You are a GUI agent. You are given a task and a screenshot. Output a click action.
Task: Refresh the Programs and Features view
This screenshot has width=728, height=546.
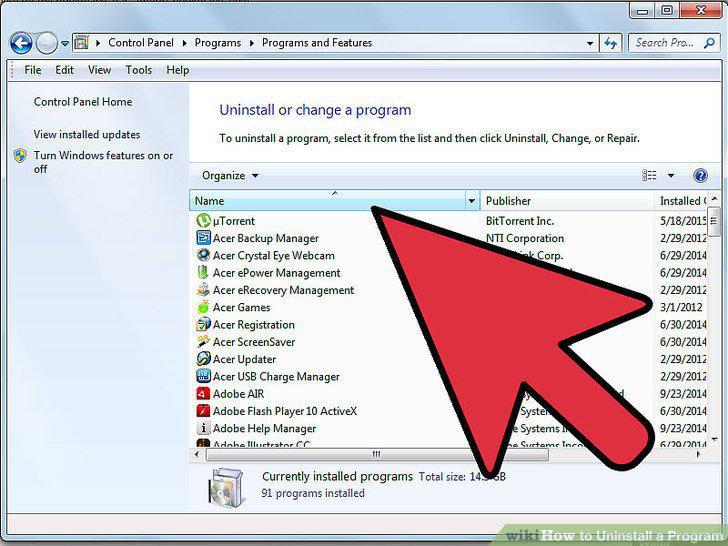[611, 43]
